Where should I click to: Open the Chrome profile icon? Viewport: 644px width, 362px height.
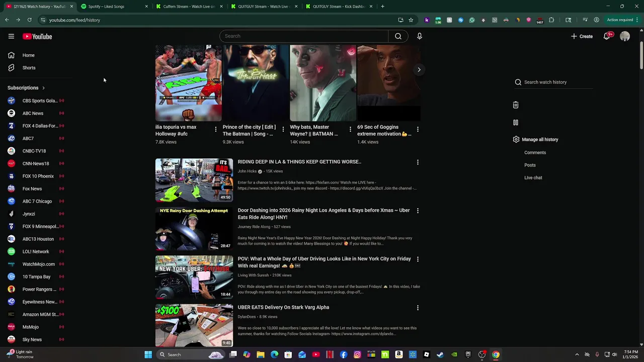(x=596, y=20)
